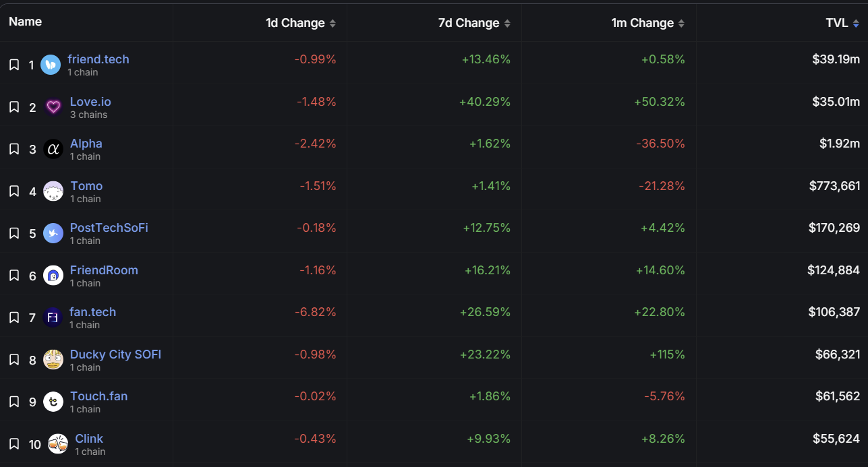This screenshot has height=467, width=868.
Task: Click the FriendRoom logo icon
Action: 53,276
